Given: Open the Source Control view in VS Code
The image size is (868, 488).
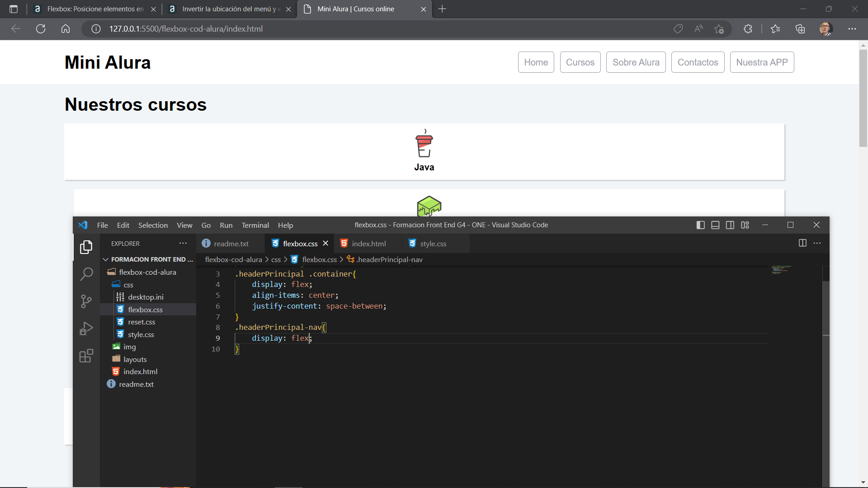Looking at the screenshot, I should pos(86,301).
